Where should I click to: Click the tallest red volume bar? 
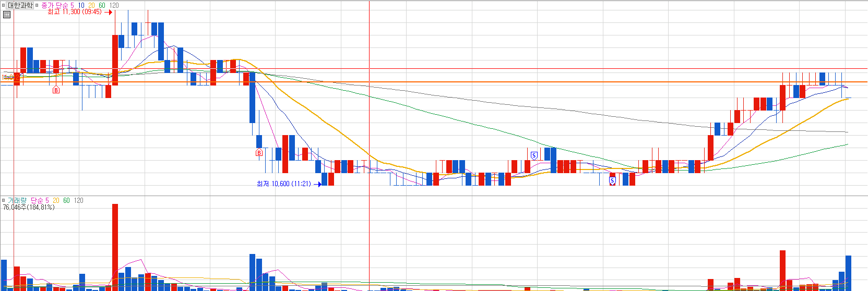(x=115, y=247)
